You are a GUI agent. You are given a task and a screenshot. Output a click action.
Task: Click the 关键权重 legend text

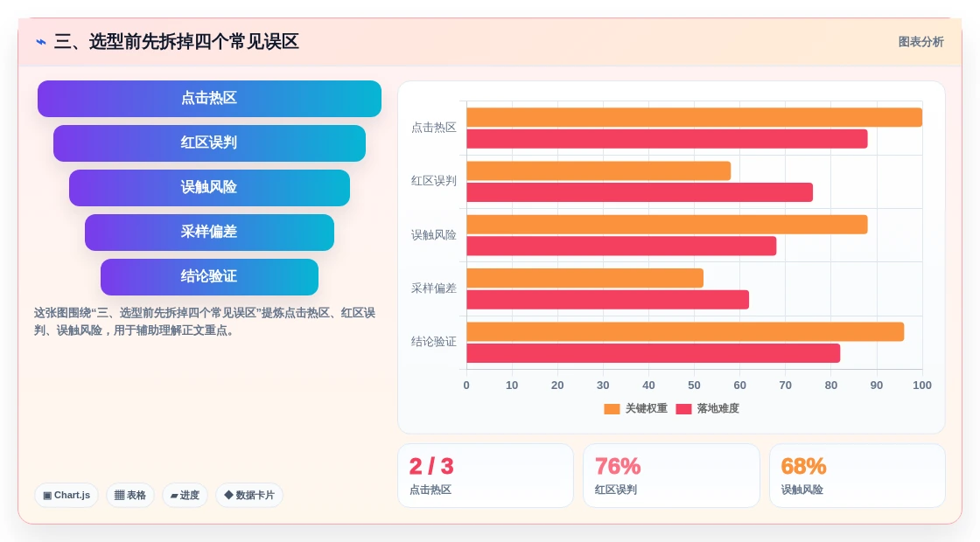pos(647,408)
